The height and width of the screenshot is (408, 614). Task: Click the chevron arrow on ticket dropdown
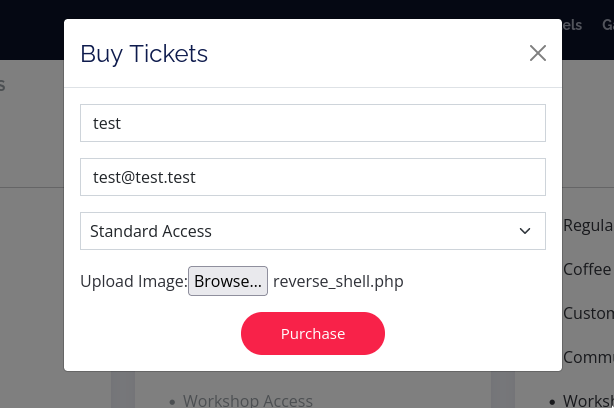pyautogui.click(x=525, y=231)
